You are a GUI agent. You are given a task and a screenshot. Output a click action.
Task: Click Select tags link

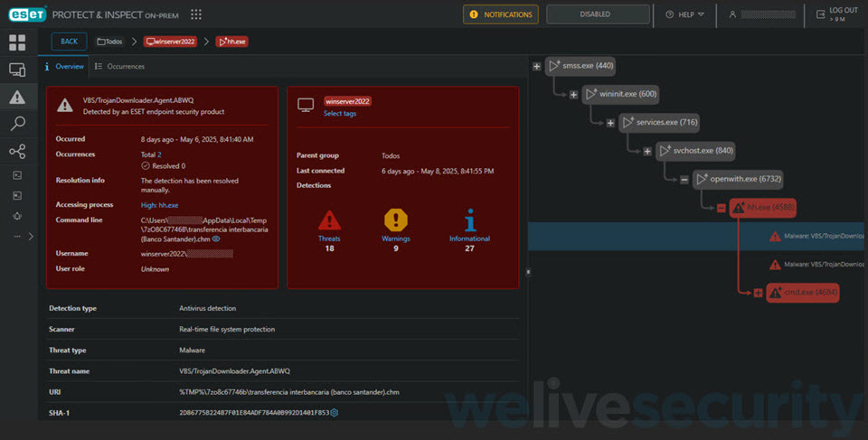340,114
